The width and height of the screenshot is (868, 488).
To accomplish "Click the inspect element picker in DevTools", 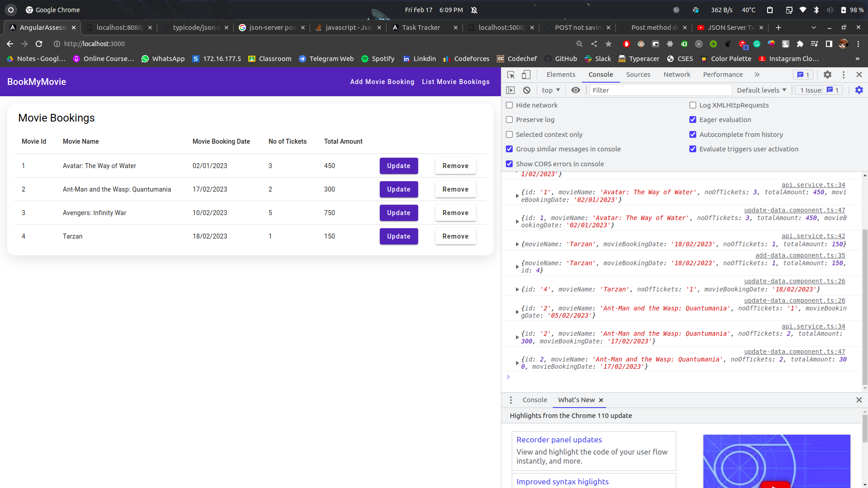I will pos(511,75).
